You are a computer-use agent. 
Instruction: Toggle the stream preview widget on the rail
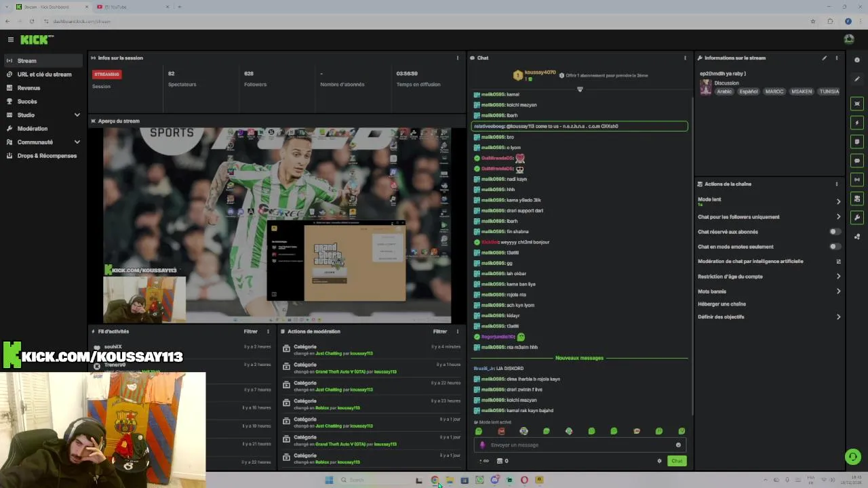click(x=857, y=104)
